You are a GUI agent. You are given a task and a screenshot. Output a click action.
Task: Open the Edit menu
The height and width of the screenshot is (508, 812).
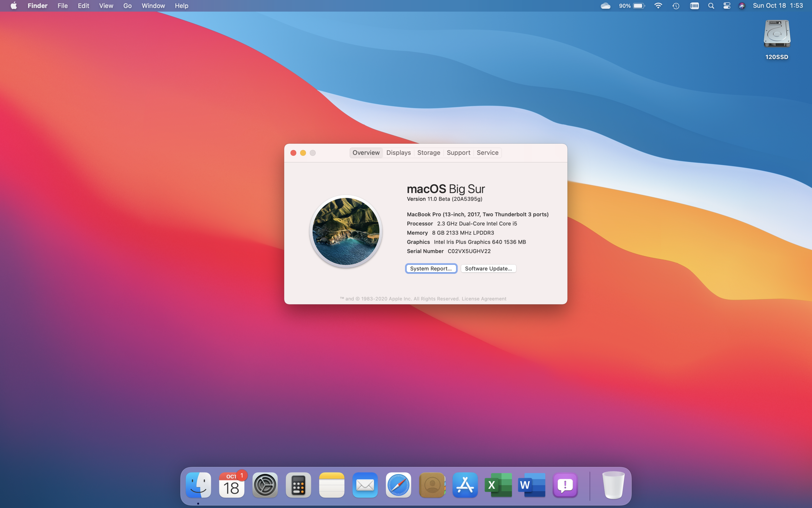point(83,6)
